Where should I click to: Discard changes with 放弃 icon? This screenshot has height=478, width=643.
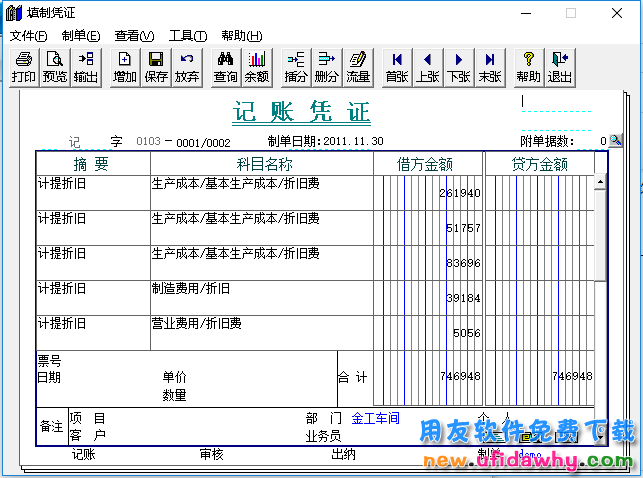tap(187, 67)
